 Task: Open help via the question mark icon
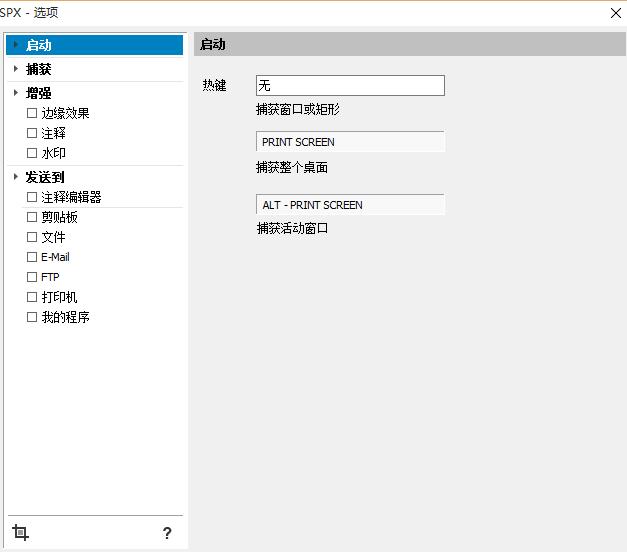167,533
